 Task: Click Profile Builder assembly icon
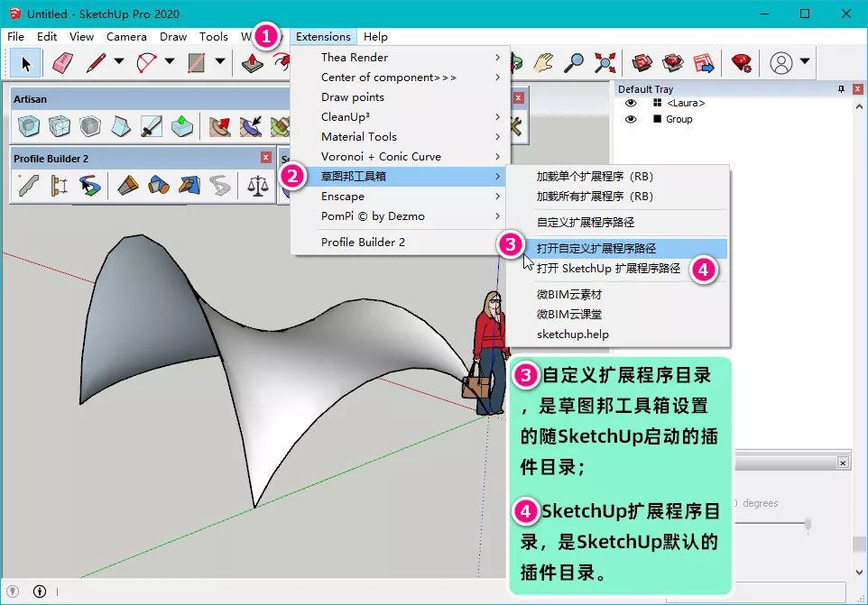[x=60, y=185]
